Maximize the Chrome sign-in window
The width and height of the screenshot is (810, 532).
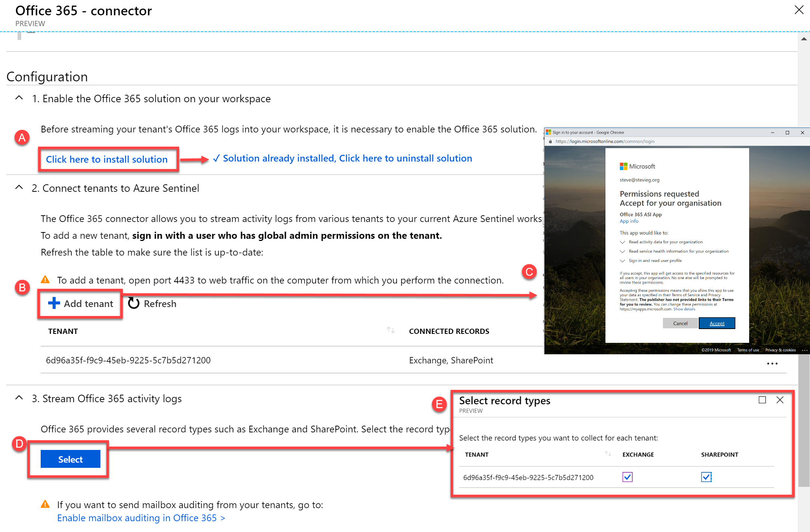(x=787, y=132)
